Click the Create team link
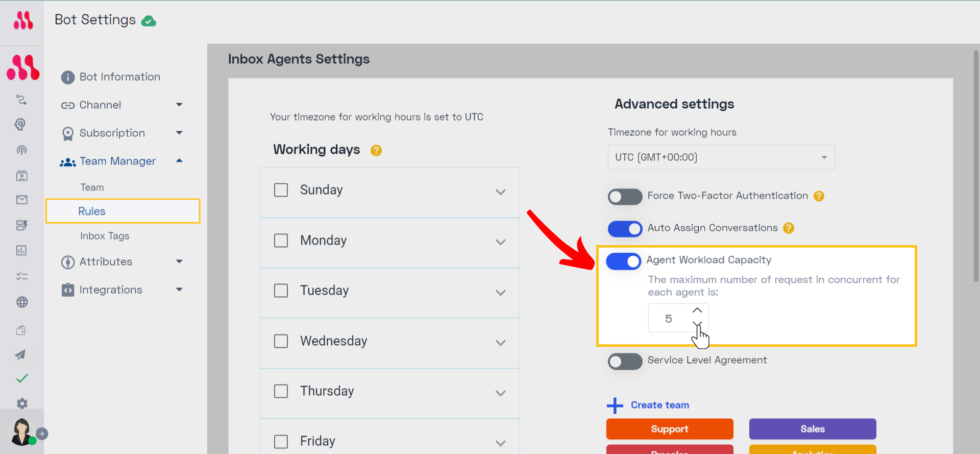This screenshot has height=454, width=980. click(x=659, y=405)
